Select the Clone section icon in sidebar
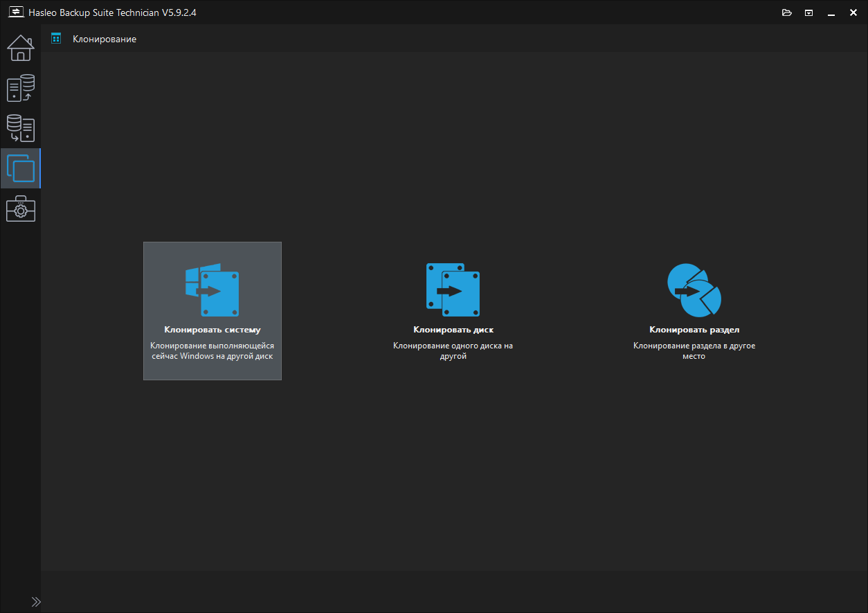This screenshot has height=613, width=868. pyautogui.click(x=21, y=168)
